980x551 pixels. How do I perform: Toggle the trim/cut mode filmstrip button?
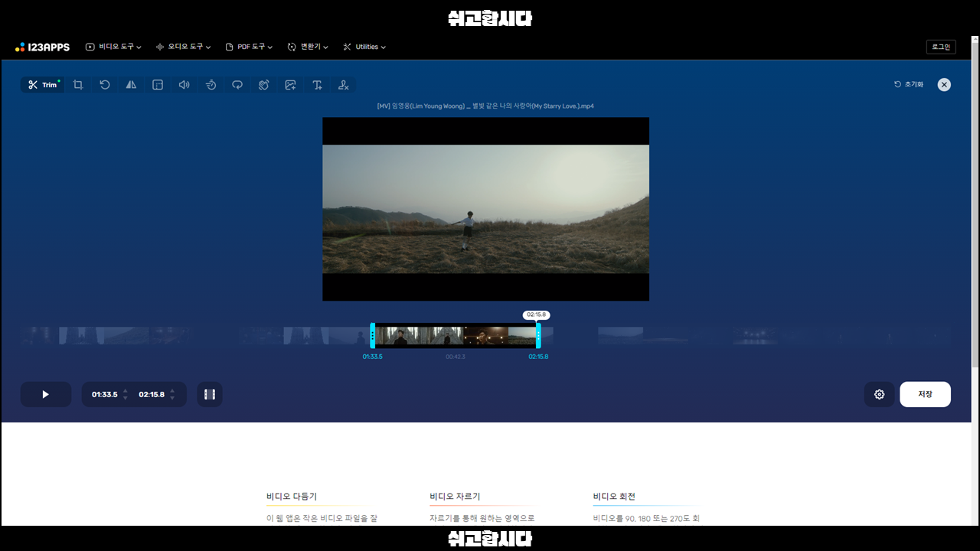210,394
